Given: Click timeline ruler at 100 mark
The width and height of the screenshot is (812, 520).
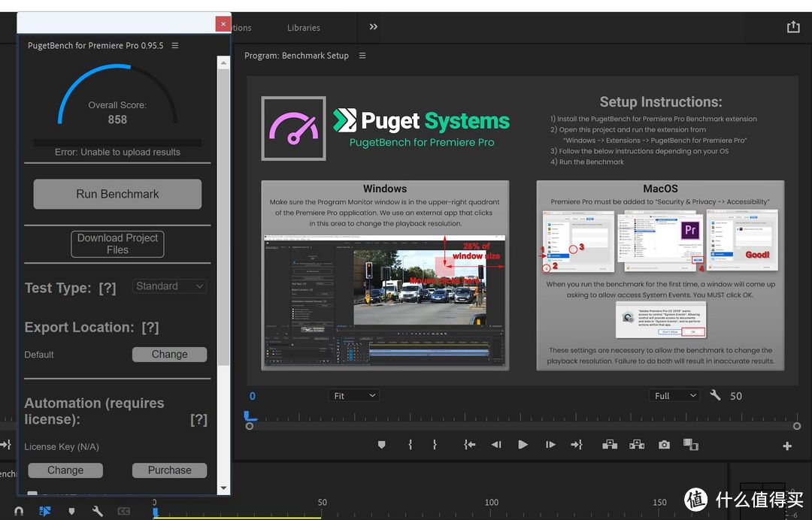Looking at the screenshot, I should click(x=492, y=503).
